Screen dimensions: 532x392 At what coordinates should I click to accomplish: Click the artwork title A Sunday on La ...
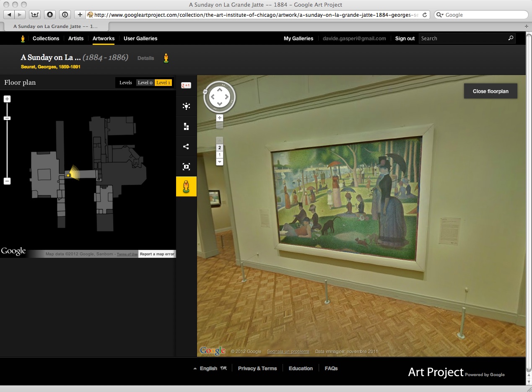pyautogui.click(x=50, y=57)
